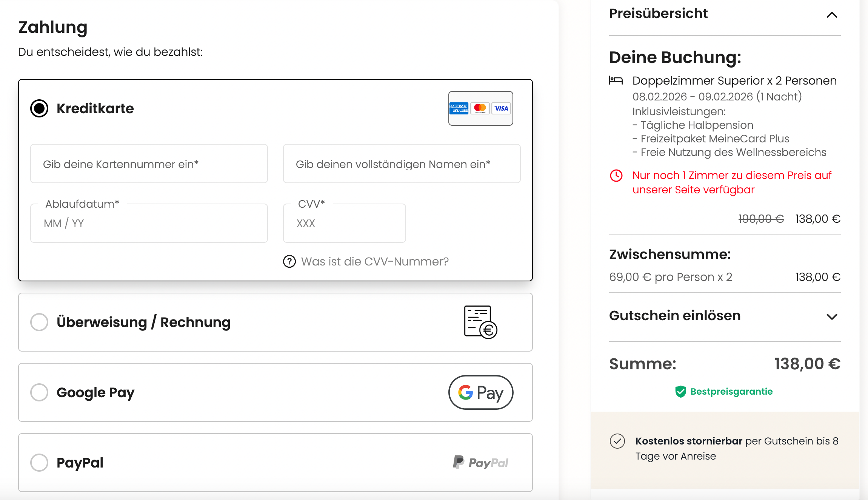Collapse the Preisübersicht section chevron
Image resolution: width=868 pixels, height=500 pixels.
point(832,15)
